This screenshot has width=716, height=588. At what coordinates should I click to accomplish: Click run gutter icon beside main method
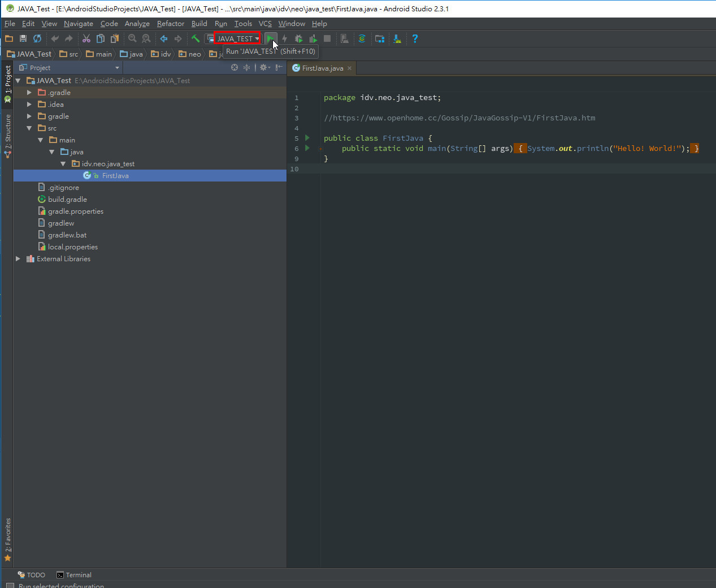pos(307,148)
